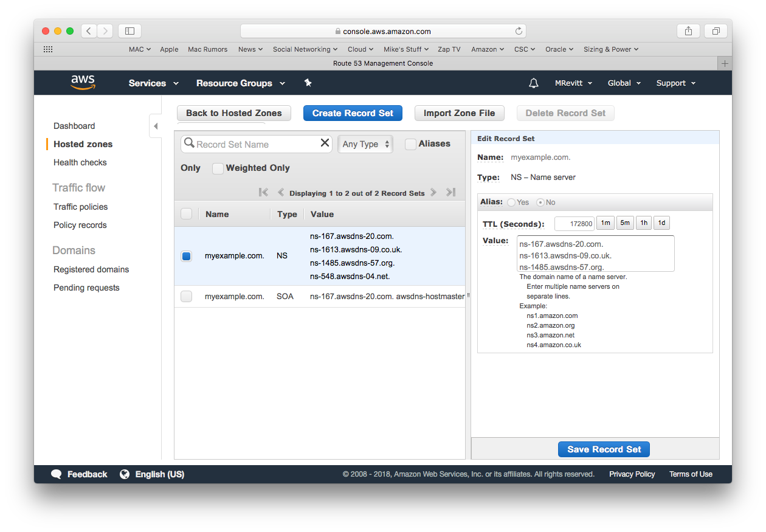The image size is (766, 532).
Task: Show all tabs with the tab overview icon
Action: click(x=716, y=31)
